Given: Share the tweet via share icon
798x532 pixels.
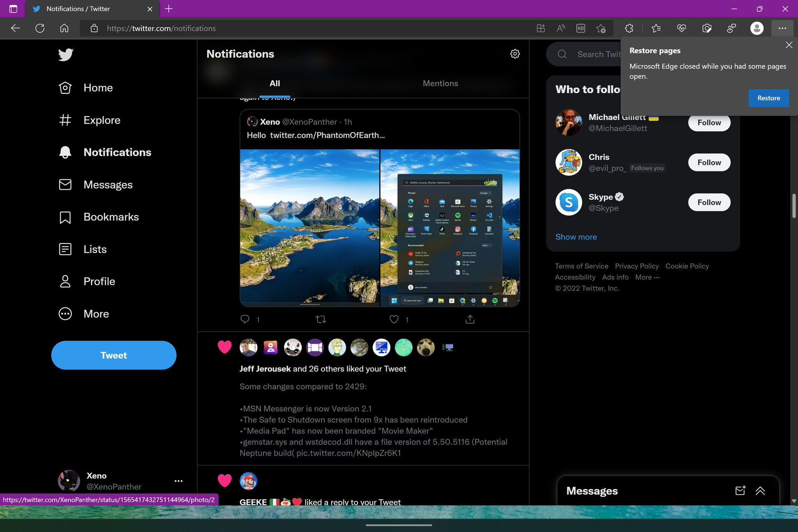Looking at the screenshot, I should [x=470, y=319].
